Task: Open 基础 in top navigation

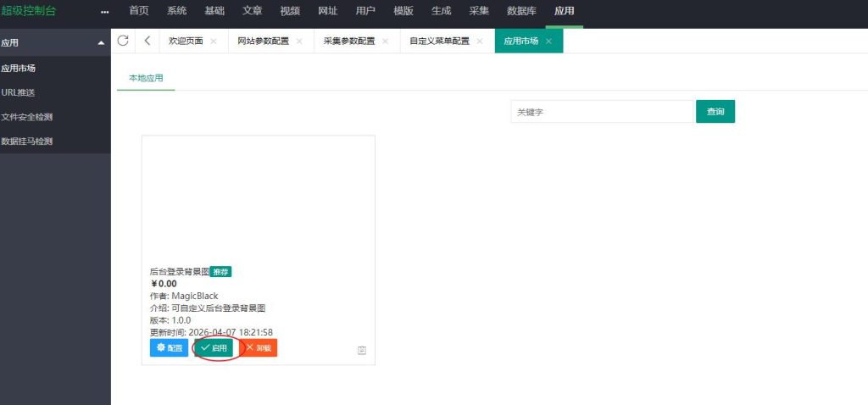Action: coord(214,11)
